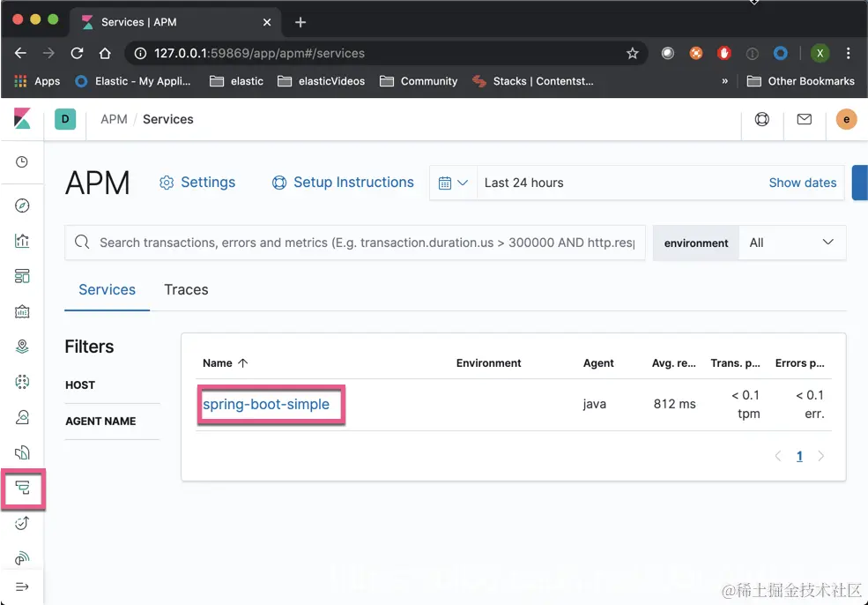Expand the HOST filter
Image resolution: width=868 pixels, height=605 pixels.
(80, 385)
